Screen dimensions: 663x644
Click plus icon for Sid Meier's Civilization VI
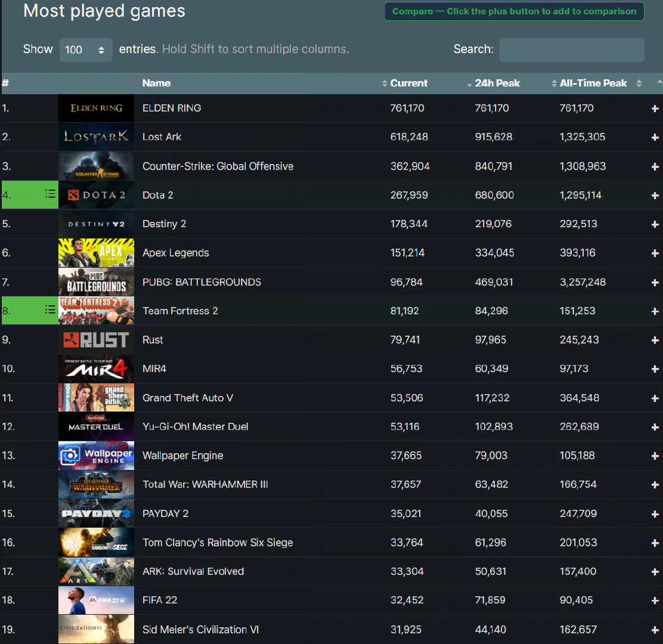[x=655, y=630]
